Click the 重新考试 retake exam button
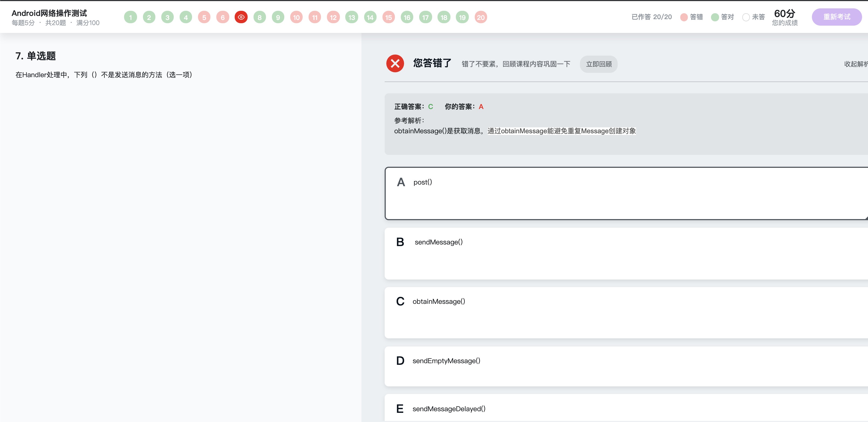Image resolution: width=868 pixels, height=422 pixels. (837, 17)
